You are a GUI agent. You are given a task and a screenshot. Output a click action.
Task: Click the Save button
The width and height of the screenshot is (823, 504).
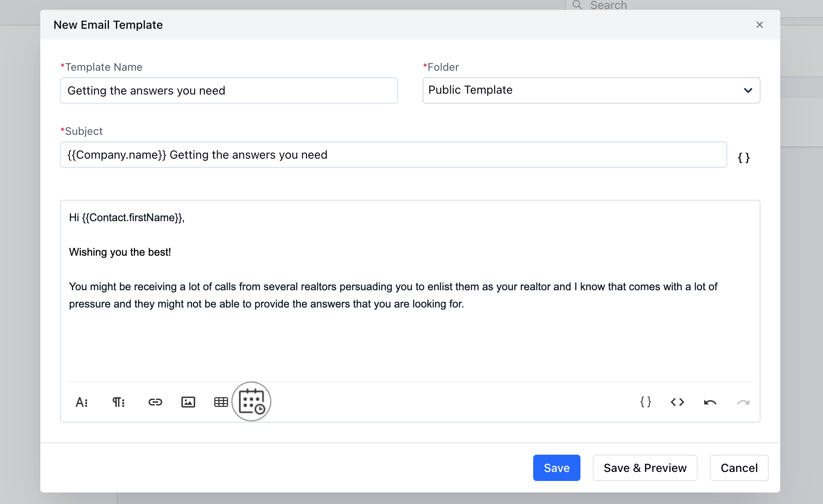pyautogui.click(x=556, y=468)
